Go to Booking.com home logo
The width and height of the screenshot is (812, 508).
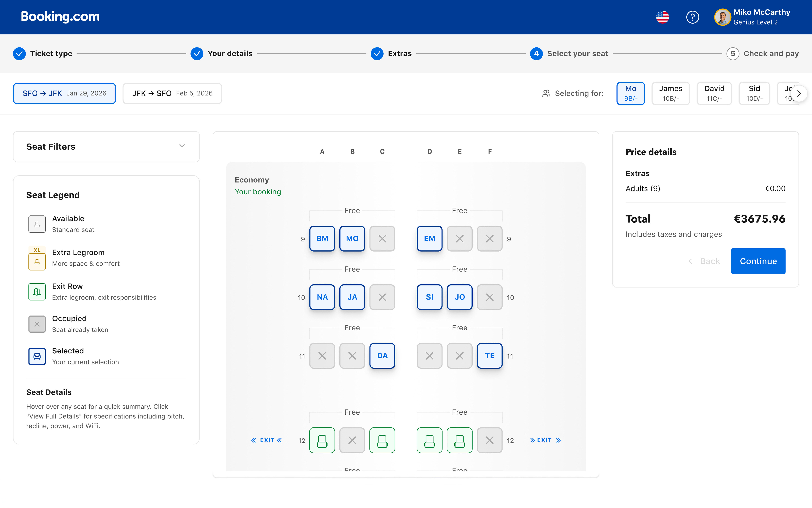coord(60,17)
